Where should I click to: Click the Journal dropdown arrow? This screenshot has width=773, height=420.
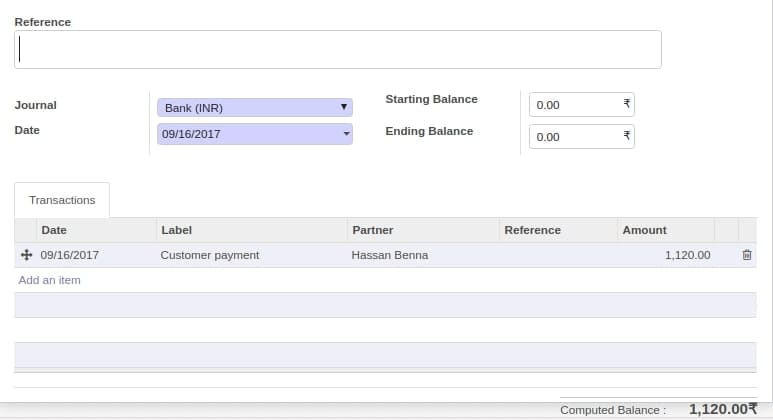coord(344,106)
